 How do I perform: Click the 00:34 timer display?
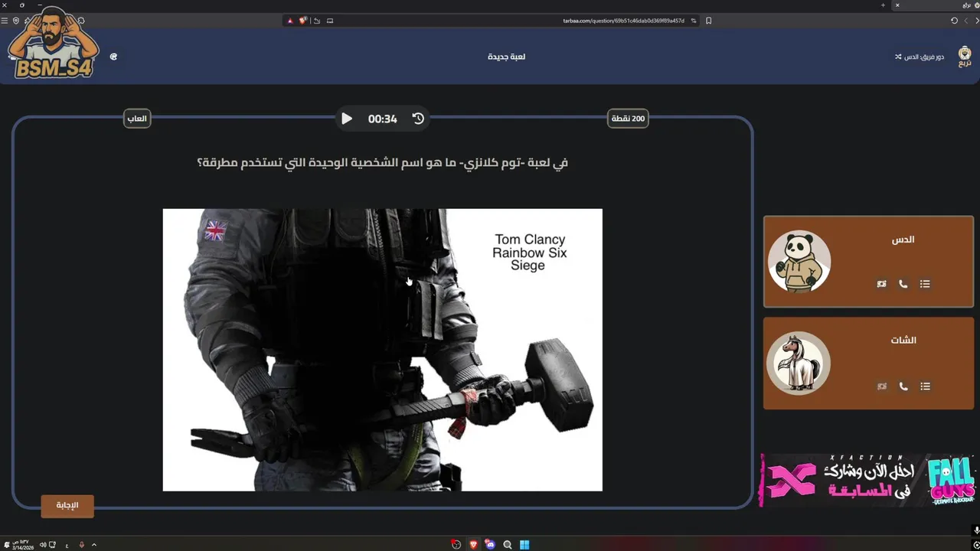(382, 119)
